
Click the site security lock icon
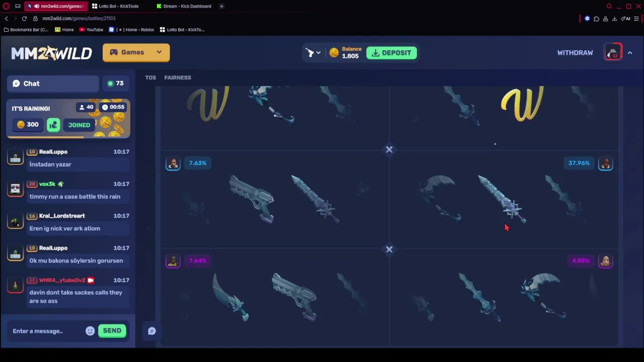[35, 19]
